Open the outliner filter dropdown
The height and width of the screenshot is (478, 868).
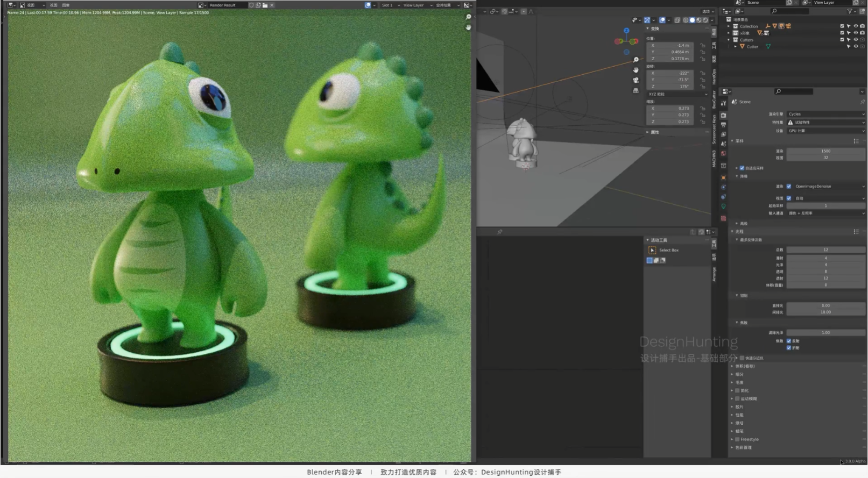pyautogui.click(x=852, y=11)
